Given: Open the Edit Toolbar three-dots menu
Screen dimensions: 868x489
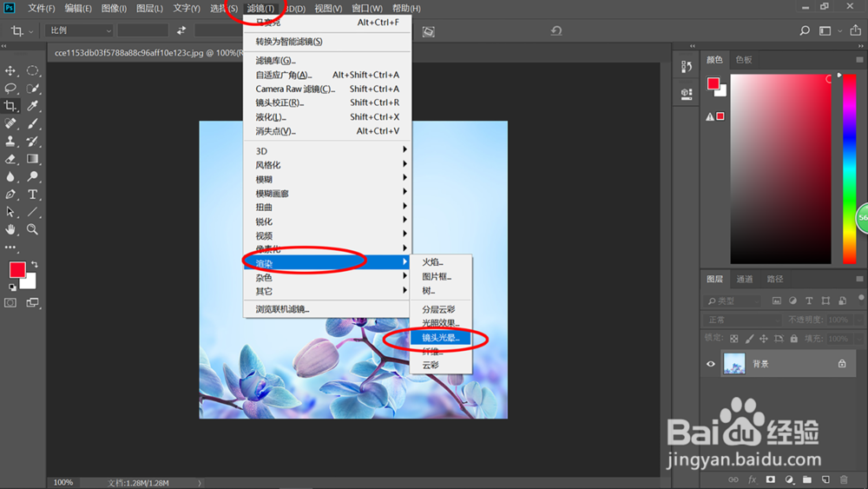Looking at the screenshot, I should [x=10, y=248].
